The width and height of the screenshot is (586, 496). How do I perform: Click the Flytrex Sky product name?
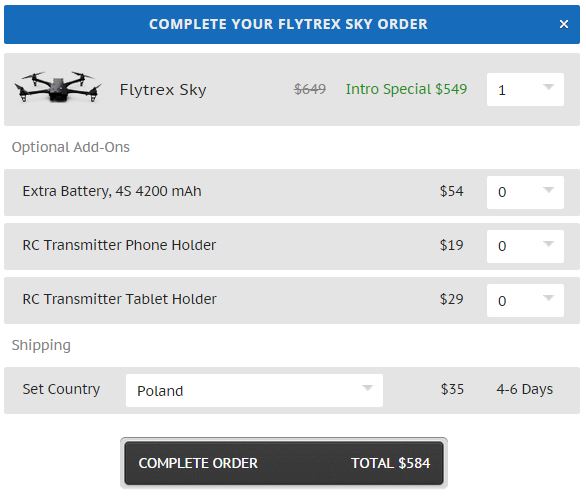(163, 90)
